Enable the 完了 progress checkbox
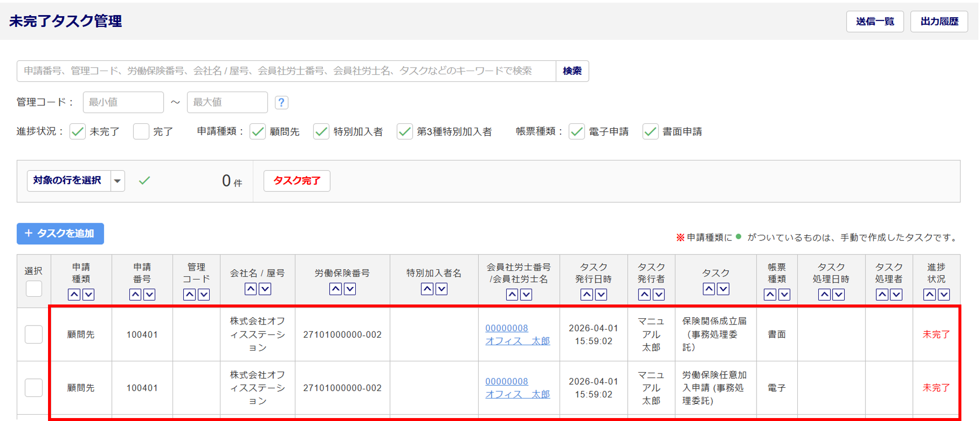The height and width of the screenshot is (421, 980). [141, 132]
